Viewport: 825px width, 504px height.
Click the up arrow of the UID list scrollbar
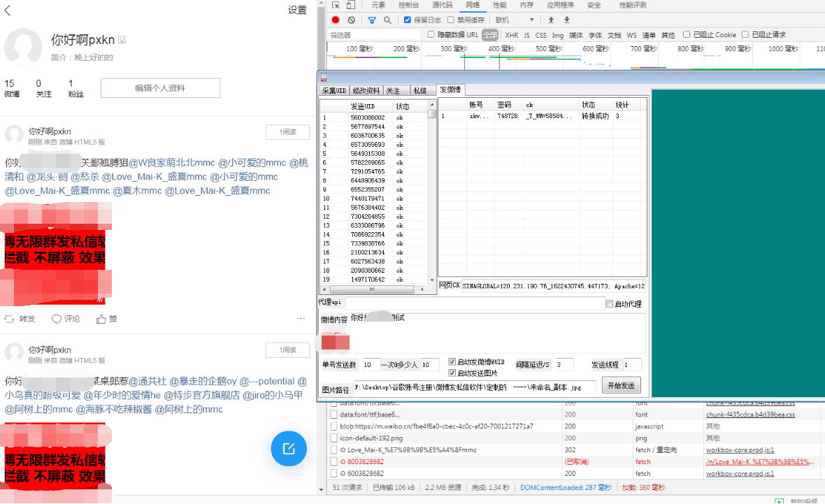432,106
